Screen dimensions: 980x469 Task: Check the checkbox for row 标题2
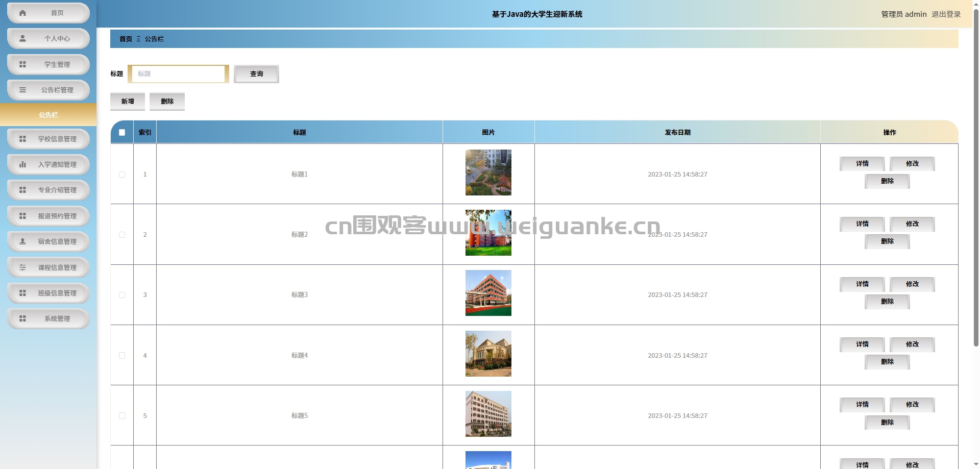(x=122, y=235)
